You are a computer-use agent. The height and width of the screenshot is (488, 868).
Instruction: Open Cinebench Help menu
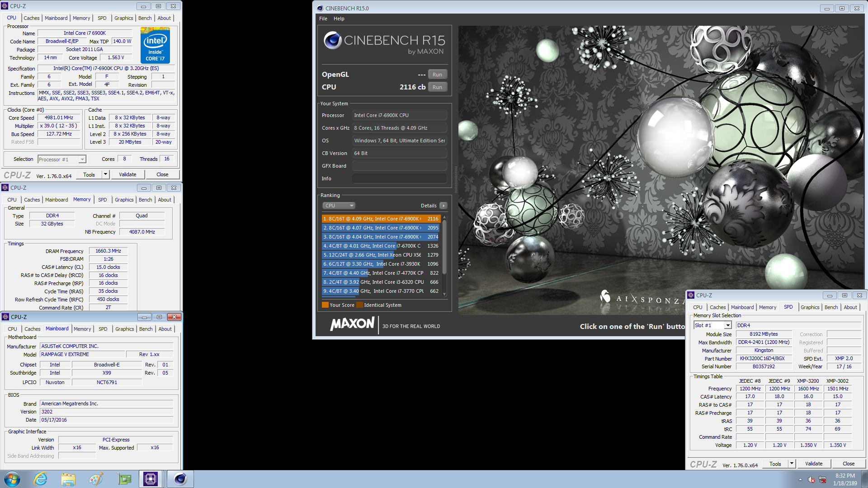coord(339,19)
